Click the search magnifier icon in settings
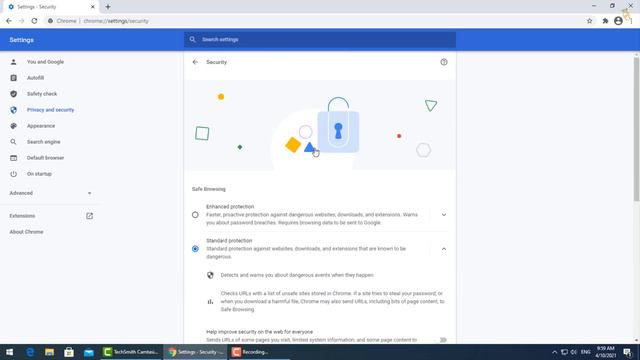 (x=192, y=40)
